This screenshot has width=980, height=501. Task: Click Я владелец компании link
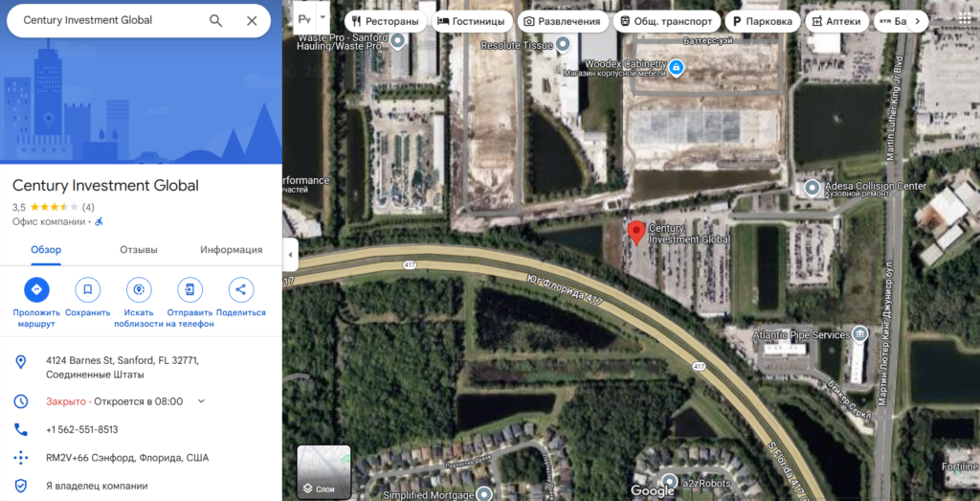tap(97, 486)
